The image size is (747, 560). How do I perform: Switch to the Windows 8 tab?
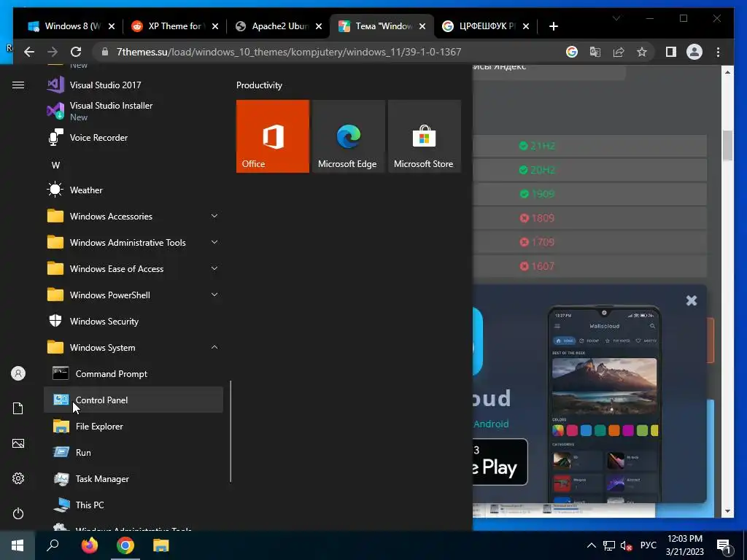tap(71, 26)
